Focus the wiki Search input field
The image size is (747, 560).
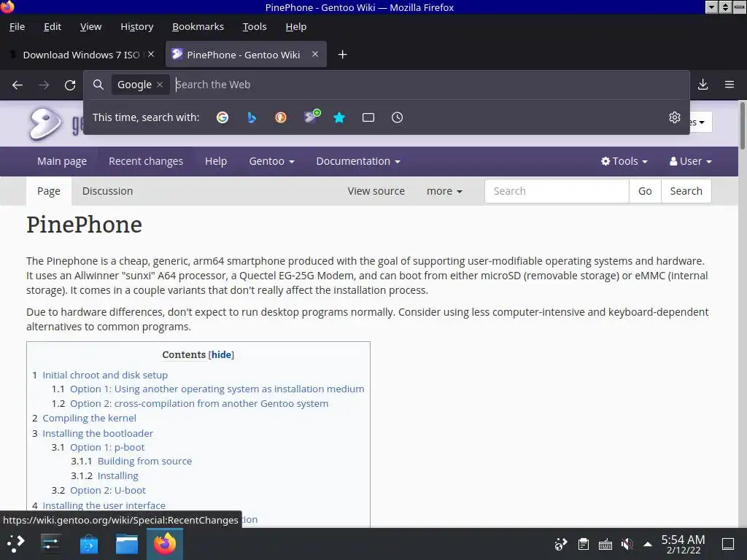coord(557,191)
